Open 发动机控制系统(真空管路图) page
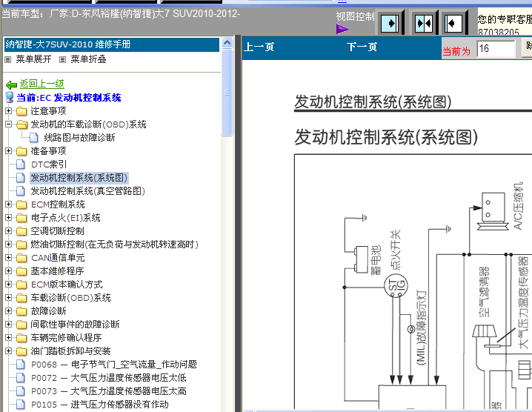The height and width of the screenshot is (412, 532). click(x=88, y=191)
